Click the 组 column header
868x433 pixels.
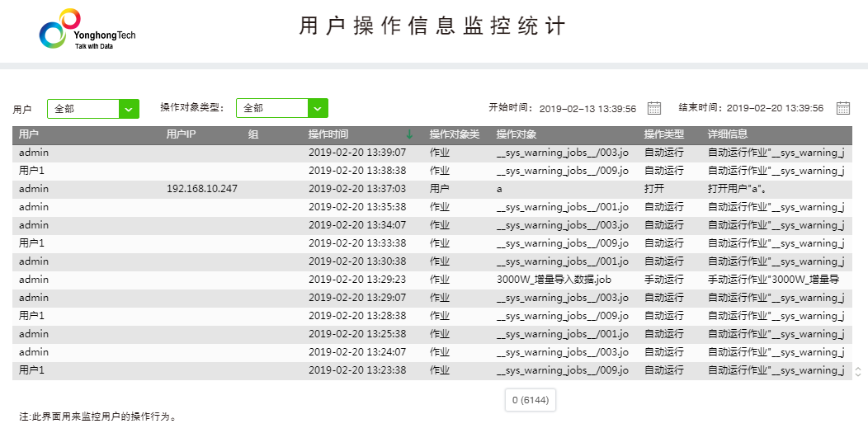click(253, 134)
